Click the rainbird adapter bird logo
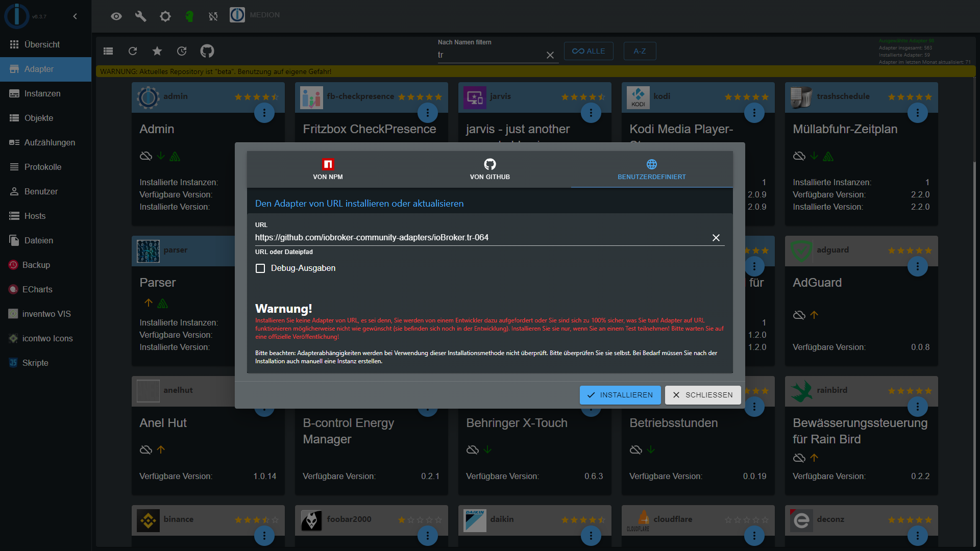Image resolution: width=980 pixels, height=551 pixels. point(801,391)
